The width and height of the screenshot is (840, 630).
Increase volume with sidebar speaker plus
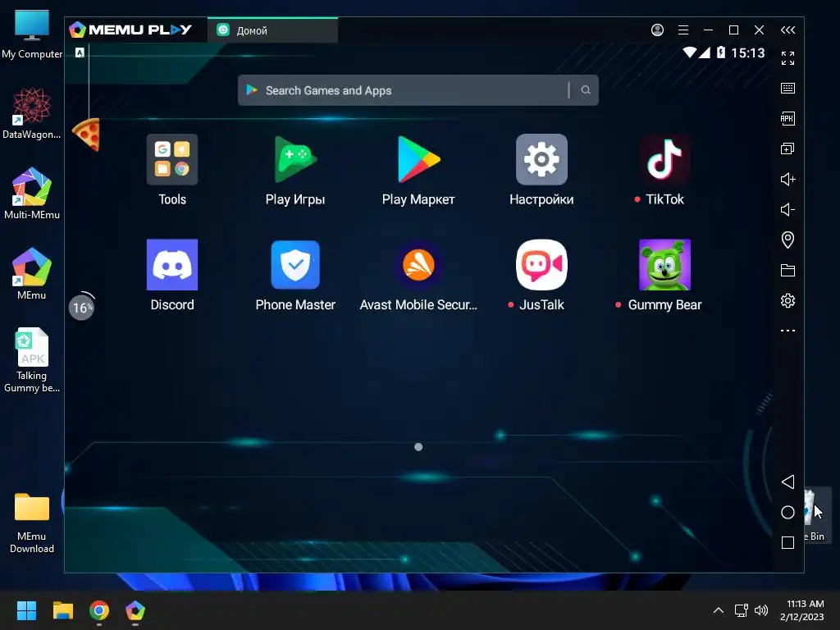[787, 179]
